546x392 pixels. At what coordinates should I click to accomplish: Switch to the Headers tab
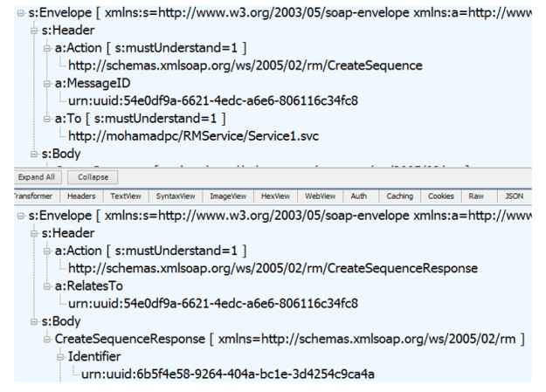(x=81, y=196)
